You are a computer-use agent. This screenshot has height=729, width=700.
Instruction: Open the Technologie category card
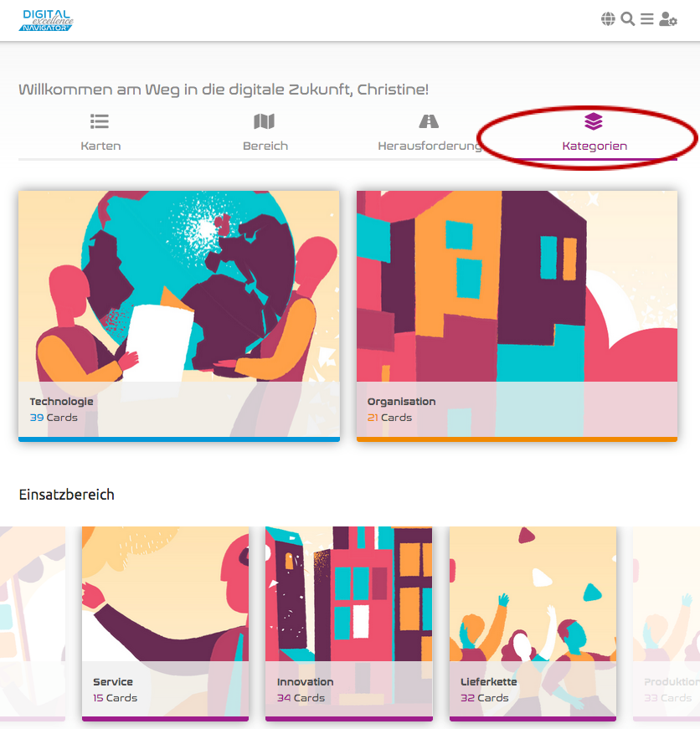click(x=179, y=316)
